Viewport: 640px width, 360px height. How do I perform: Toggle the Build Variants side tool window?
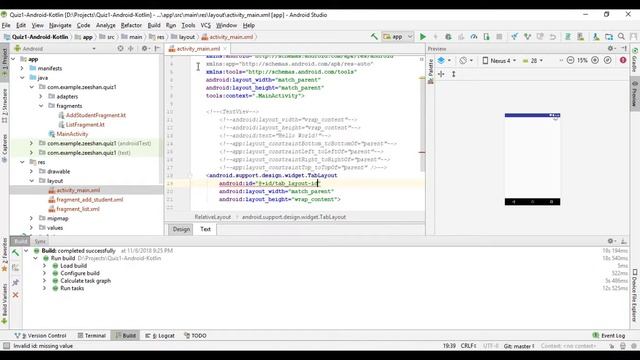point(4,304)
